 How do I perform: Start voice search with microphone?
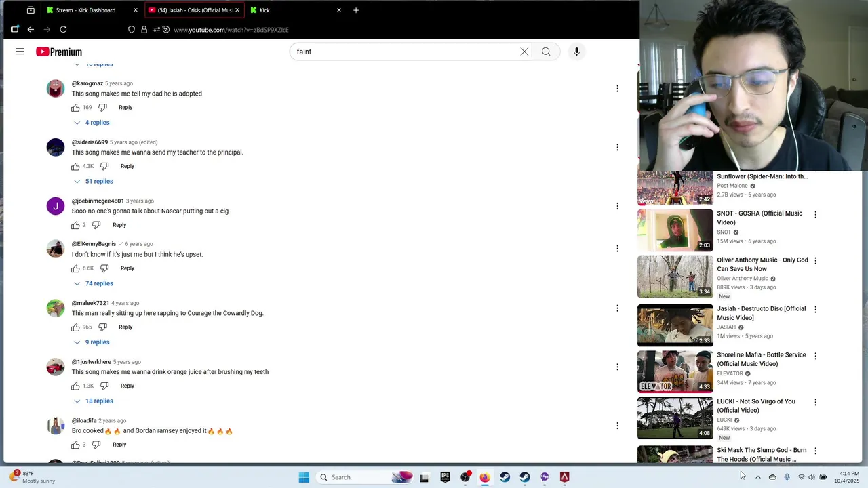click(576, 52)
